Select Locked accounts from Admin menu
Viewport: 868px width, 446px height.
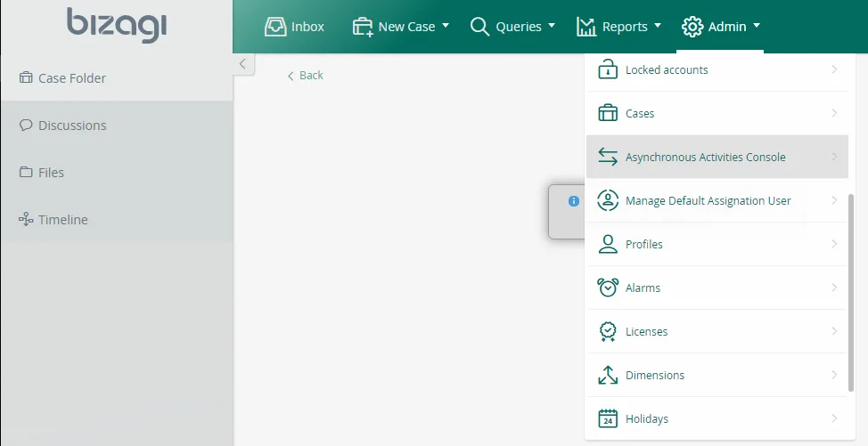(x=717, y=69)
